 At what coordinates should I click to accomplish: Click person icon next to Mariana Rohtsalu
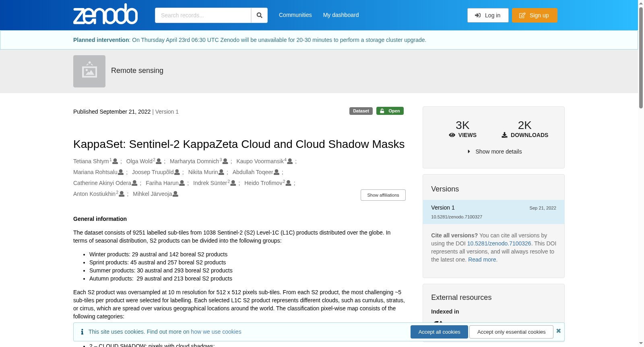(121, 172)
